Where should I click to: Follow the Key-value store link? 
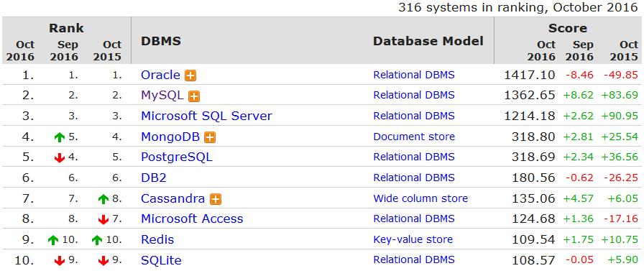coord(413,240)
